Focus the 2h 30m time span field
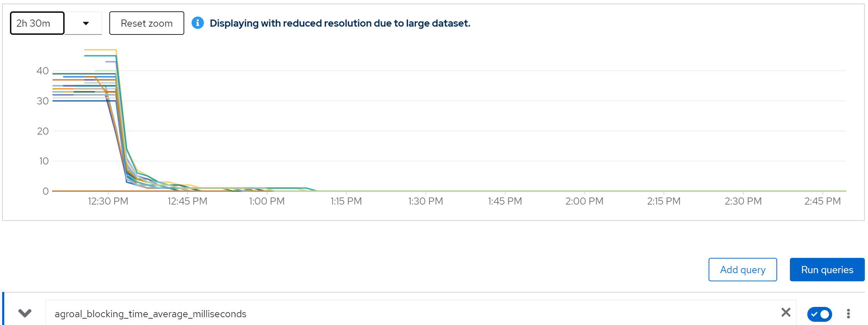The height and width of the screenshot is (325, 868). click(x=37, y=23)
